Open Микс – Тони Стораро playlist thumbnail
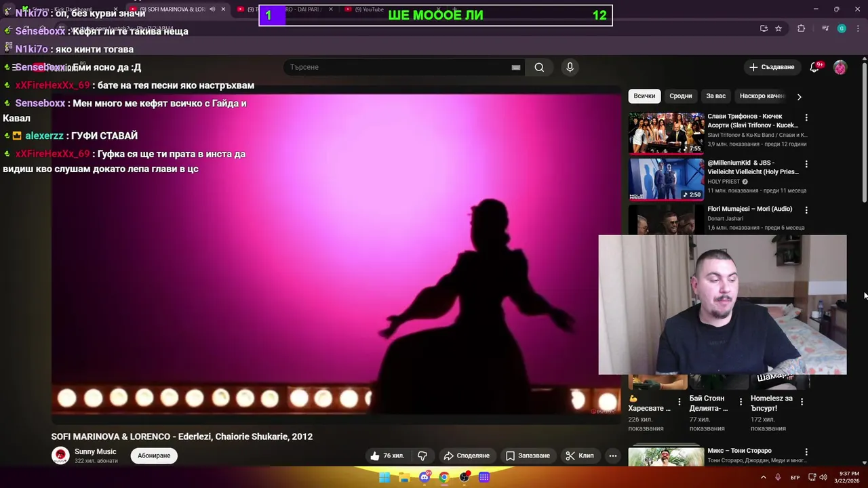The image size is (868, 488). click(666, 457)
